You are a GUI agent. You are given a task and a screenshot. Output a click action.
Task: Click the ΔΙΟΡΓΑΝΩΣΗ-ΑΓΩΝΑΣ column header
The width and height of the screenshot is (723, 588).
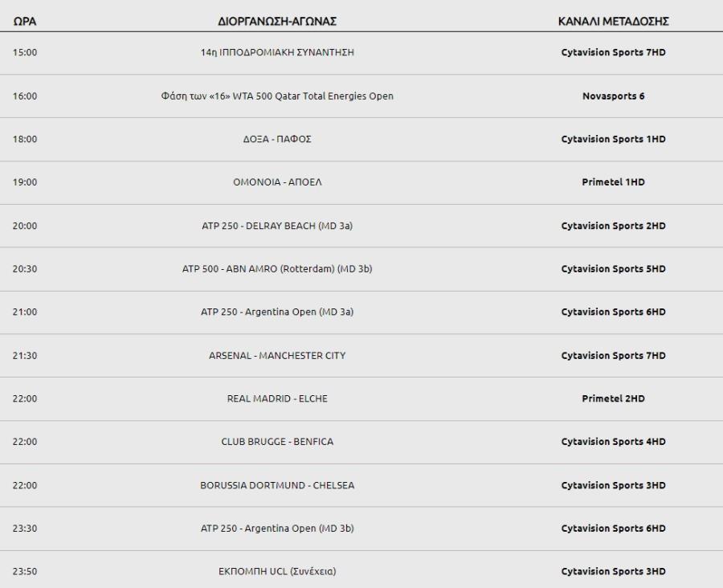(x=276, y=22)
